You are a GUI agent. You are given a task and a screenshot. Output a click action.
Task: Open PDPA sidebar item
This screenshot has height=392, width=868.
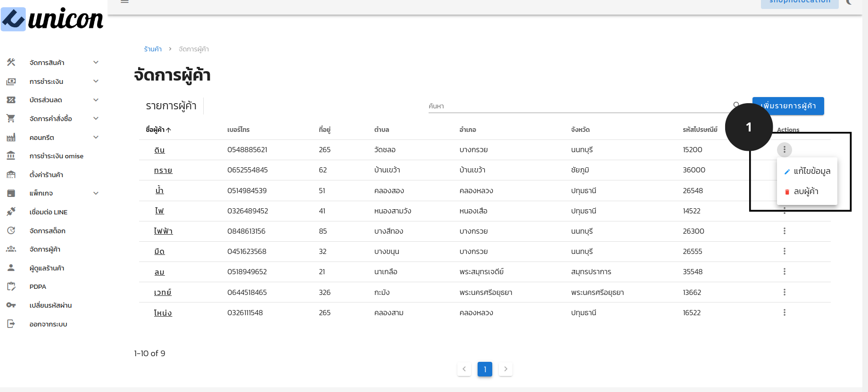[38, 286]
